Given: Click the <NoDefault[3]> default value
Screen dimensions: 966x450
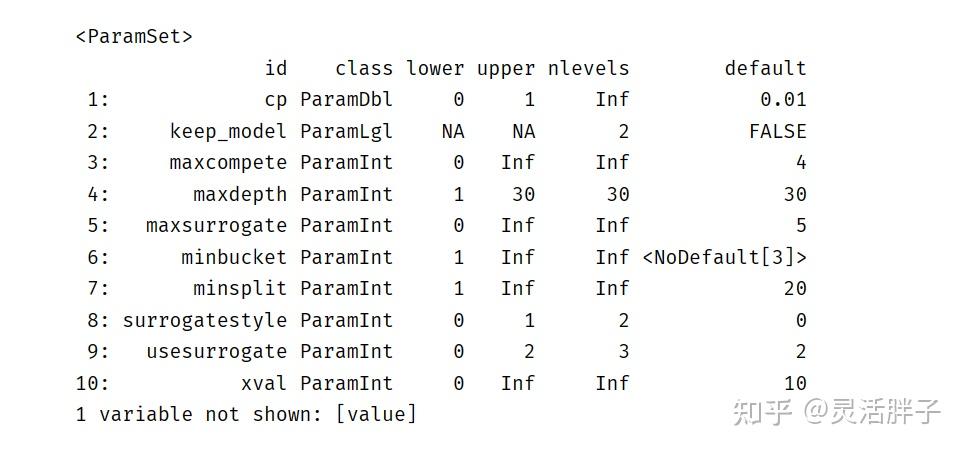Looking at the screenshot, I should click(x=724, y=257).
